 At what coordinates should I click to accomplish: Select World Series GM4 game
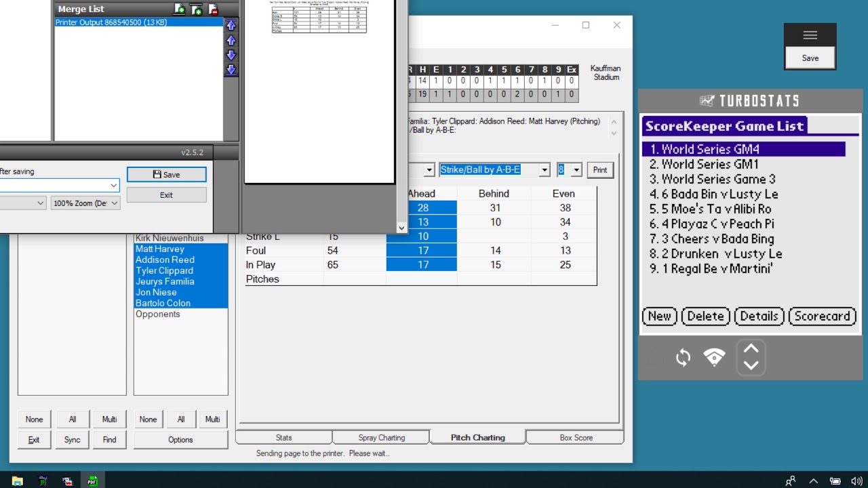point(744,149)
